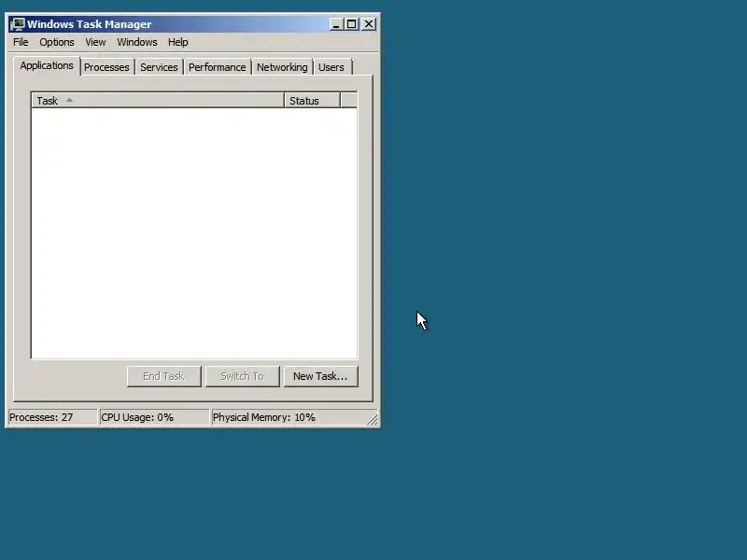747x560 pixels.
Task: Sort by the Status column header
Action: click(x=312, y=101)
